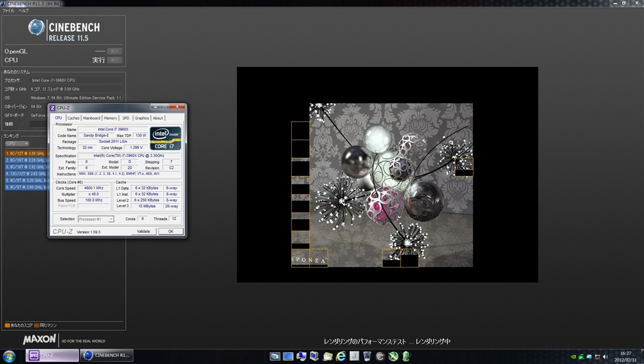This screenshot has height=364, width=644.
Task: Expand the Processor #1 selection dropdown
Action: 96,219
